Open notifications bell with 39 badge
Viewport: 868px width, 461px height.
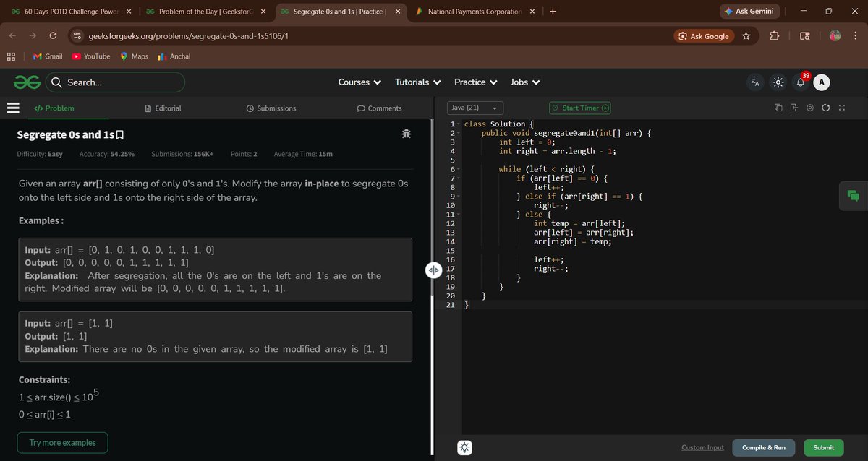(801, 82)
